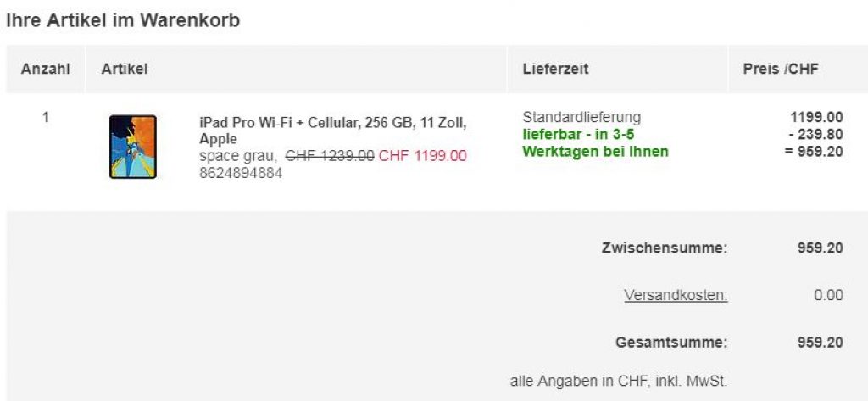Open the Versandkosten link

pyautogui.click(x=676, y=296)
